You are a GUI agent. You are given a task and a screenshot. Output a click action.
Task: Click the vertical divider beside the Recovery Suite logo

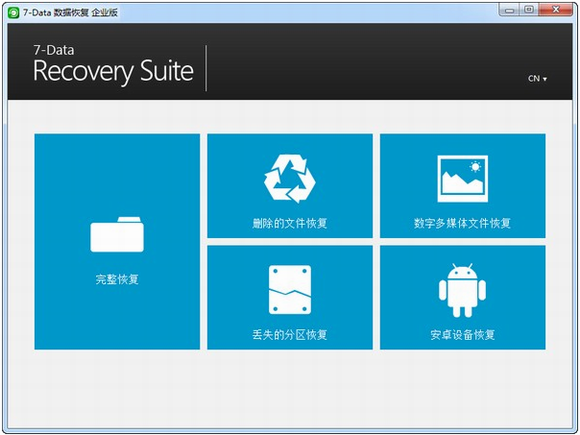(206, 68)
